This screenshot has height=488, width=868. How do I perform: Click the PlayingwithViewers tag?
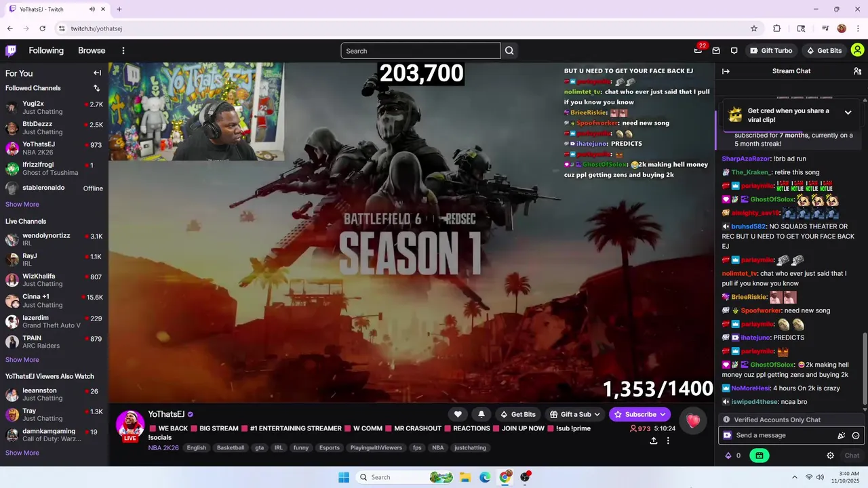[x=376, y=447]
